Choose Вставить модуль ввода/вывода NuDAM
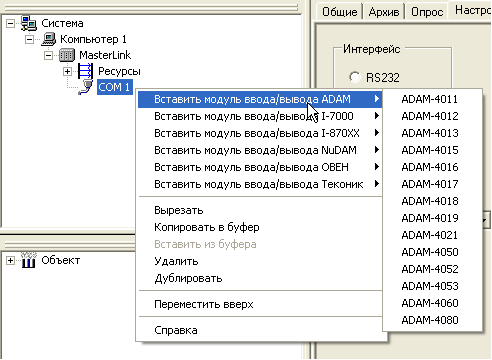 260,150
